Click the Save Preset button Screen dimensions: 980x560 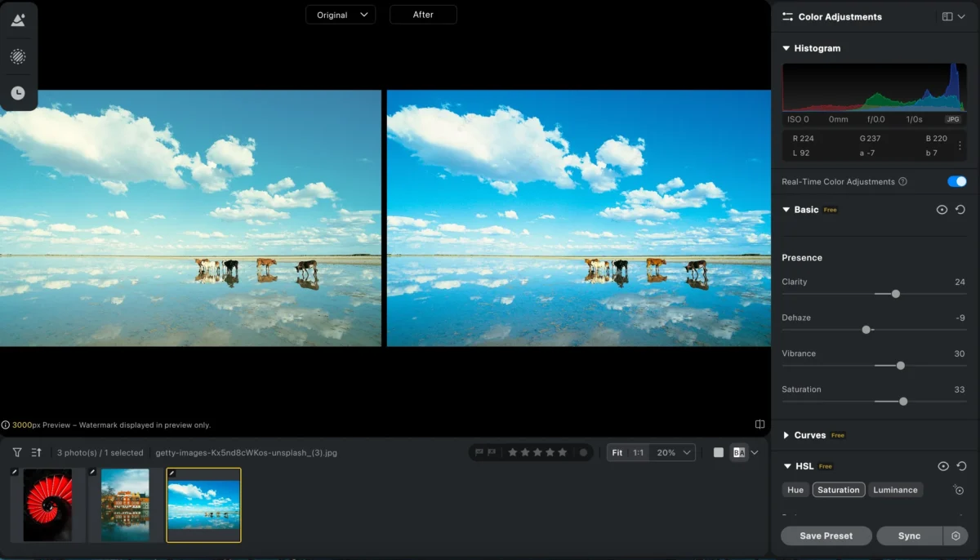[x=826, y=536]
